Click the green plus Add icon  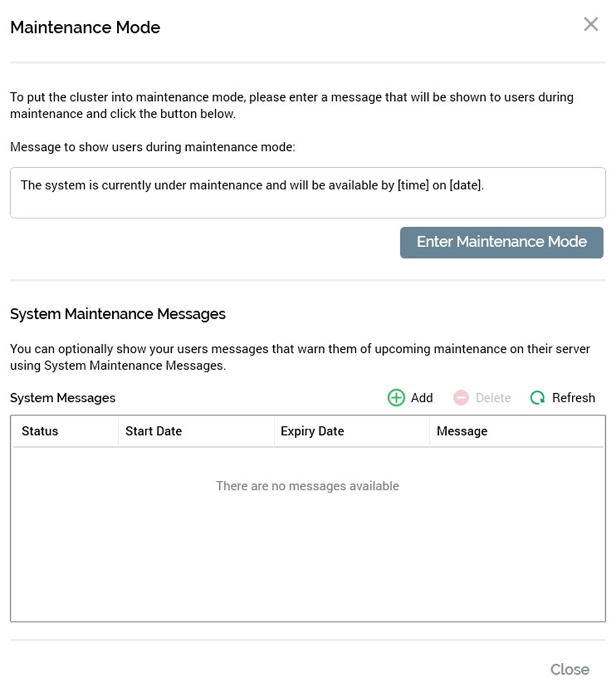tap(396, 398)
